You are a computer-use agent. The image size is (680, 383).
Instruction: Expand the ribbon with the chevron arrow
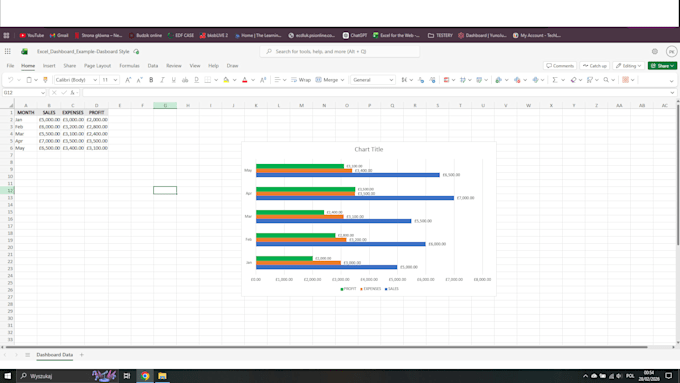pos(671,81)
